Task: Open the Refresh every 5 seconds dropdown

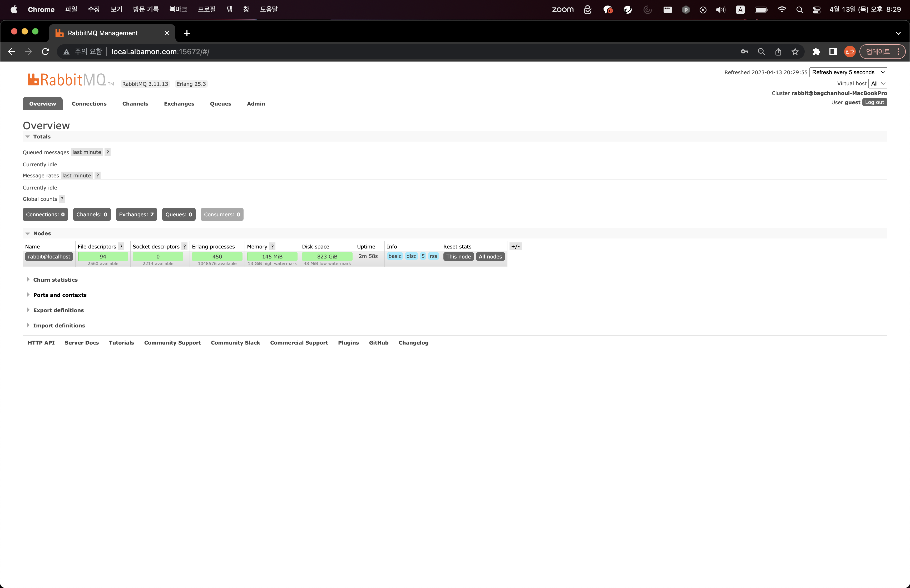Action: [x=848, y=72]
